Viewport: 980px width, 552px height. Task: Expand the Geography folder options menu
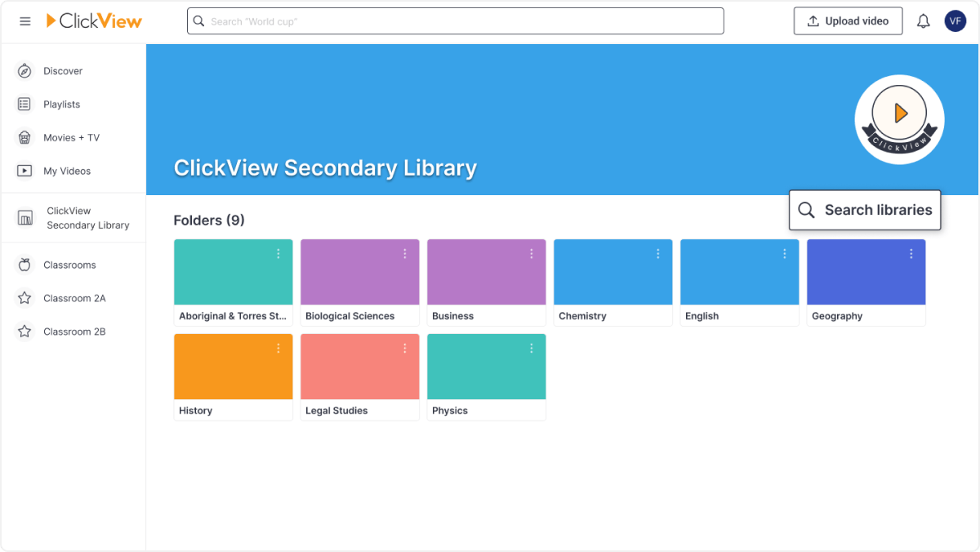coord(911,254)
